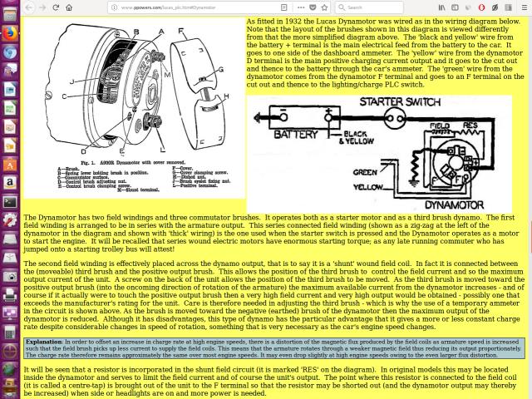This screenshot has height=399, width=532.
Task: Launch Firefox from the Ubuntu dock
Action: click(9, 34)
